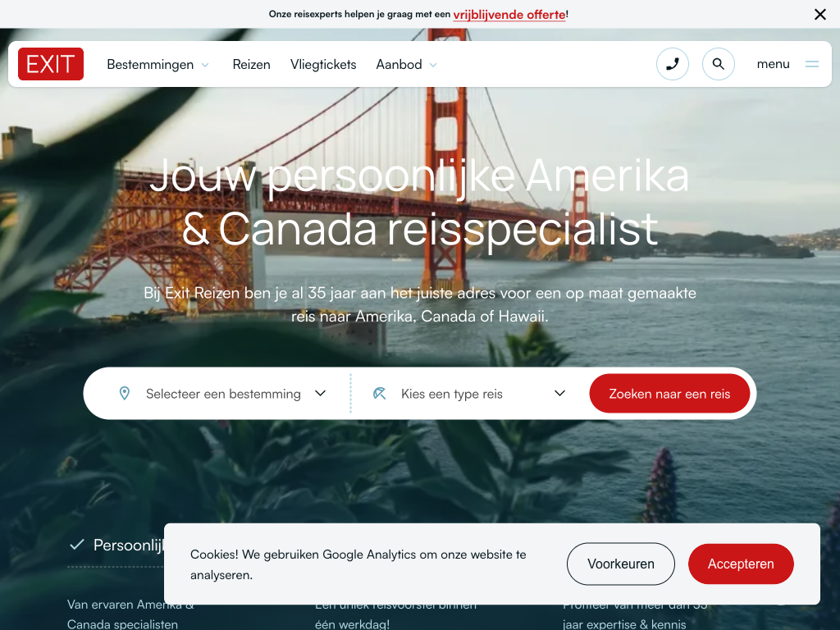Open cookie Voorkeuren
The height and width of the screenshot is (630, 840).
tap(620, 564)
